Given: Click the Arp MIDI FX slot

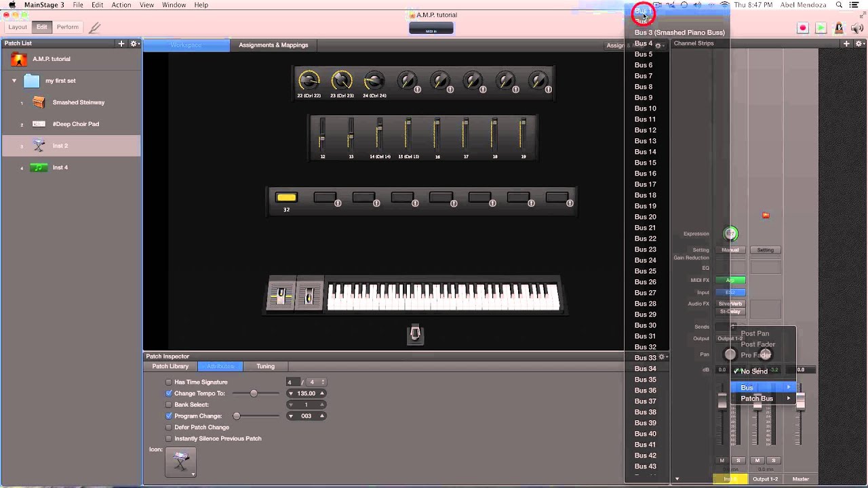Looking at the screenshot, I should tap(730, 280).
